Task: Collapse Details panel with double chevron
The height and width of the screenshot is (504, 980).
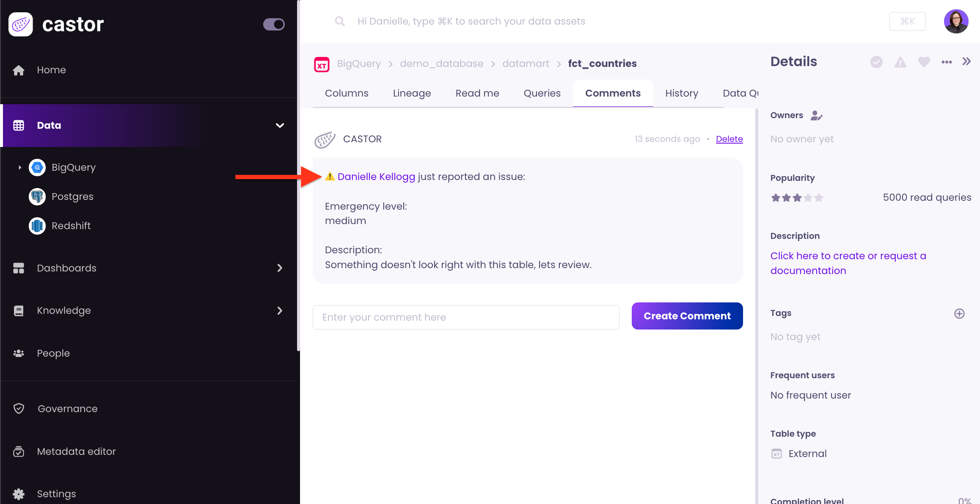Action: (x=966, y=61)
